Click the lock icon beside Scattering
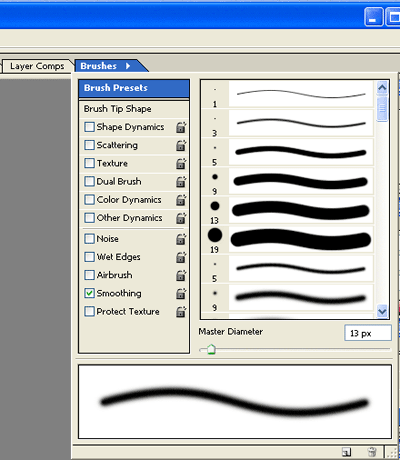 181,145
